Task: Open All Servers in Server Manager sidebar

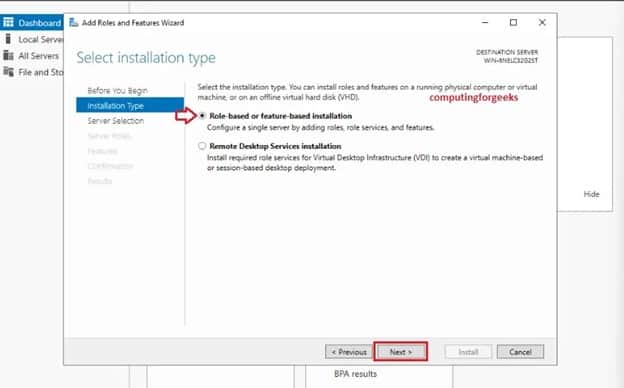Action: (32, 56)
